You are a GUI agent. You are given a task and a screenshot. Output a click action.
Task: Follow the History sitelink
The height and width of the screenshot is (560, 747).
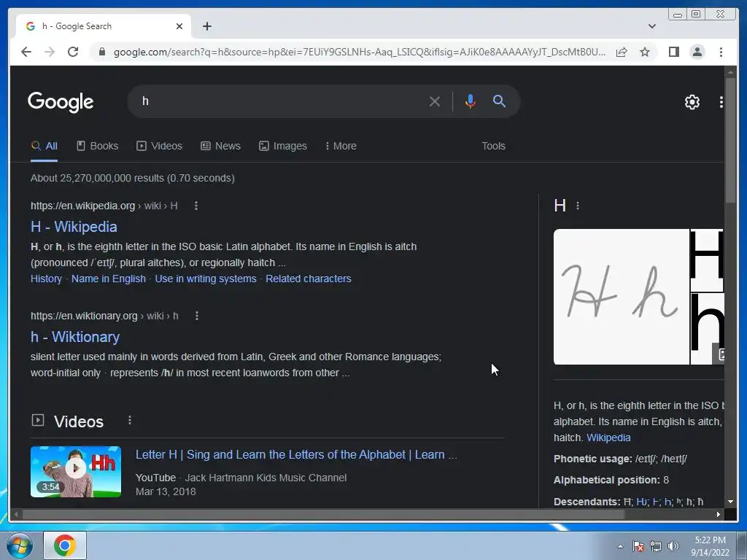[x=46, y=279]
